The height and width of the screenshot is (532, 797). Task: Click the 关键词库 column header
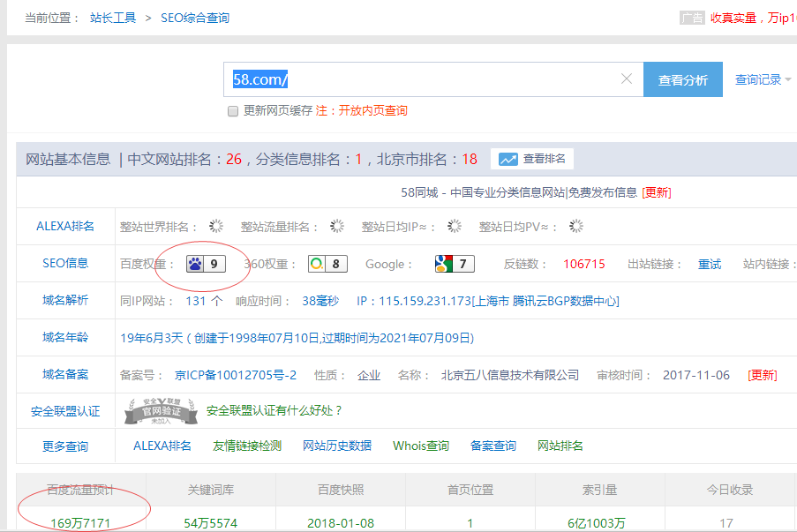coord(210,490)
